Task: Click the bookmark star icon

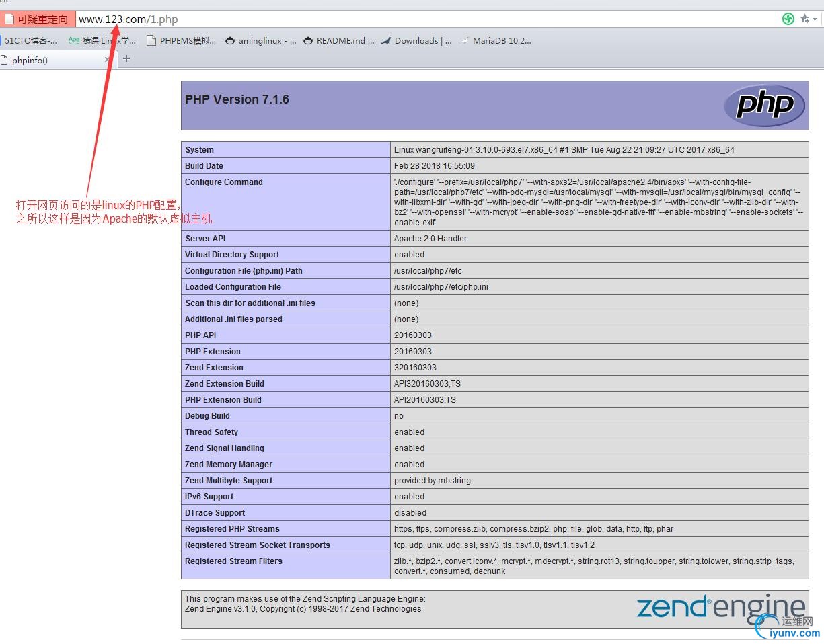Action: pyautogui.click(x=804, y=19)
